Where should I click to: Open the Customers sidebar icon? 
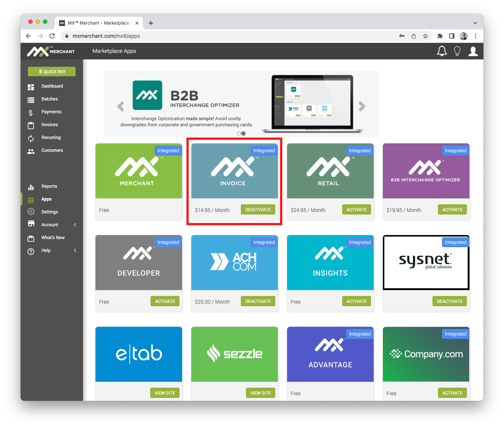pyautogui.click(x=31, y=150)
